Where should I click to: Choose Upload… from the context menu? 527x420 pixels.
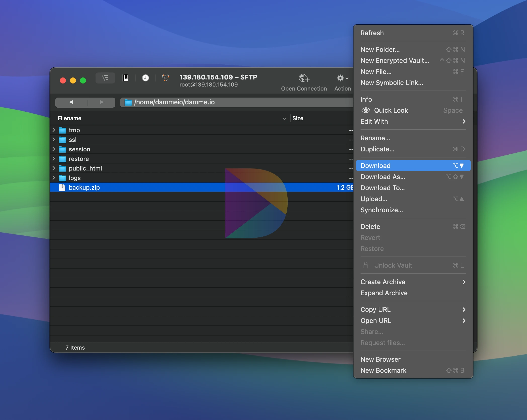click(413, 199)
